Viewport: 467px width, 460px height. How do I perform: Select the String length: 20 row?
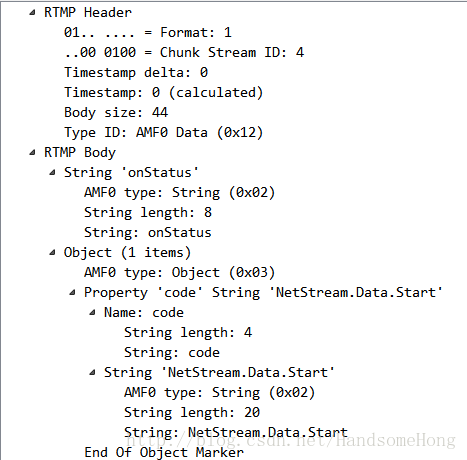[x=192, y=413]
